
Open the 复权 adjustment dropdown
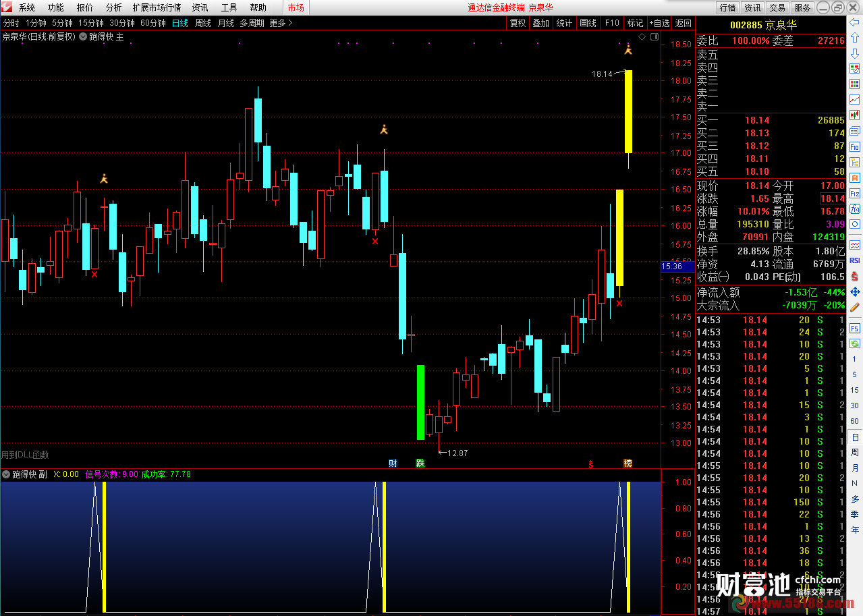click(x=518, y=23)
